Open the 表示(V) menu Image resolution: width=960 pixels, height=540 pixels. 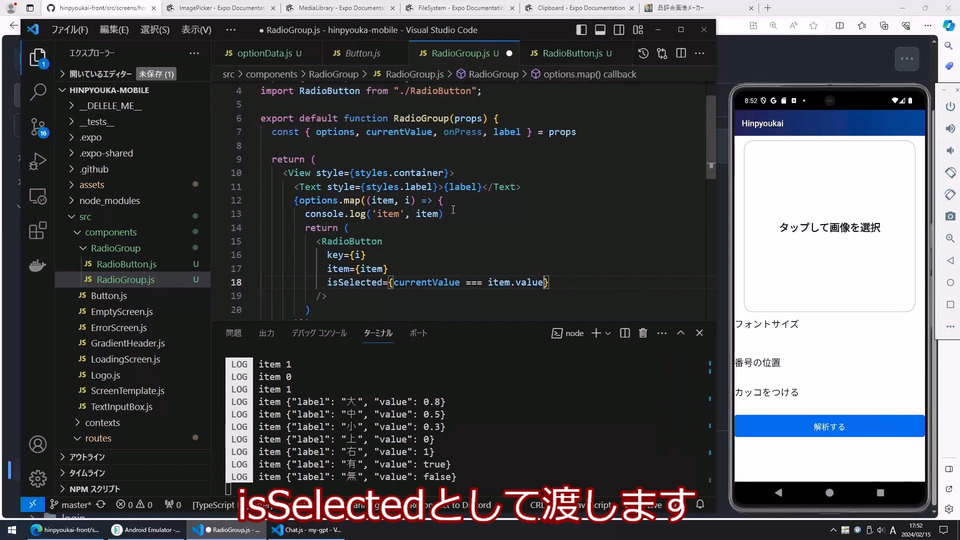tap(196, 29)
